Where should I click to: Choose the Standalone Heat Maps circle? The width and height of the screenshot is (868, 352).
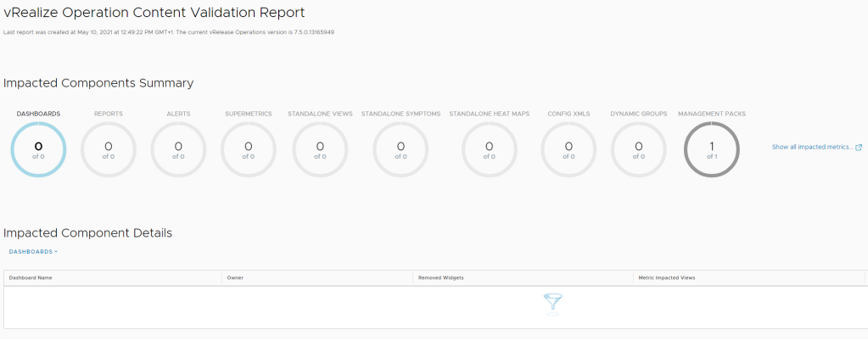(490, 150)
